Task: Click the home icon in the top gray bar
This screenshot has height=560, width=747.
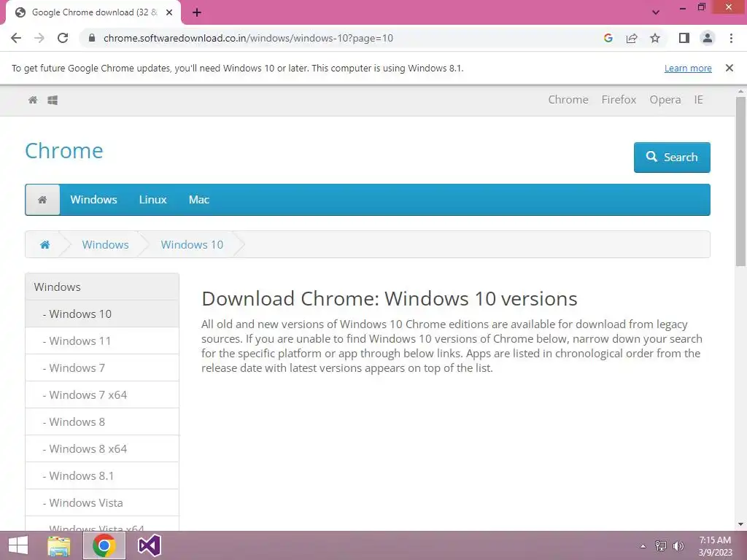Action: tap(33, 99)
